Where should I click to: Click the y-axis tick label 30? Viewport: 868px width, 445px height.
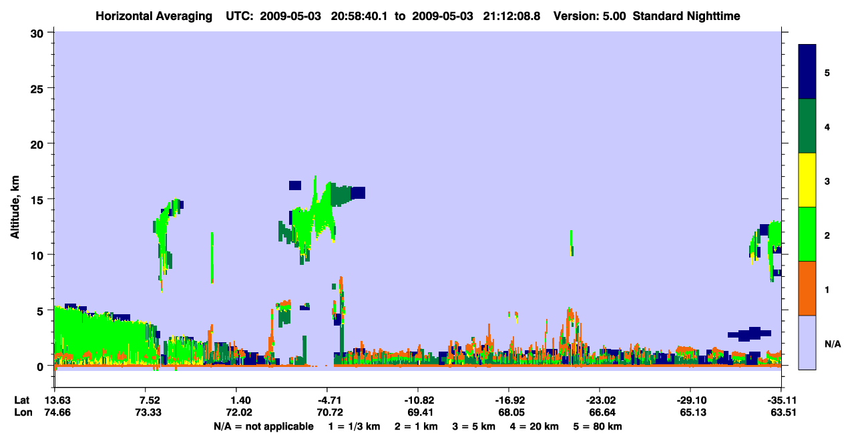(39, 32)
